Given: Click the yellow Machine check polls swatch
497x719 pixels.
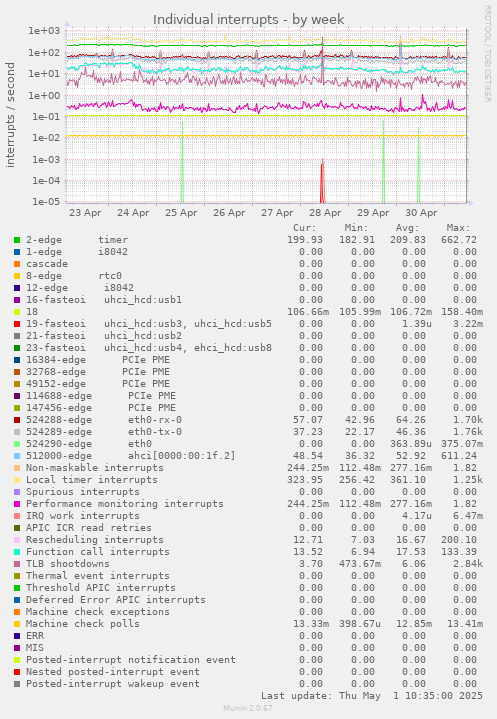Looking at the screenshot, I should pos(17,624).
